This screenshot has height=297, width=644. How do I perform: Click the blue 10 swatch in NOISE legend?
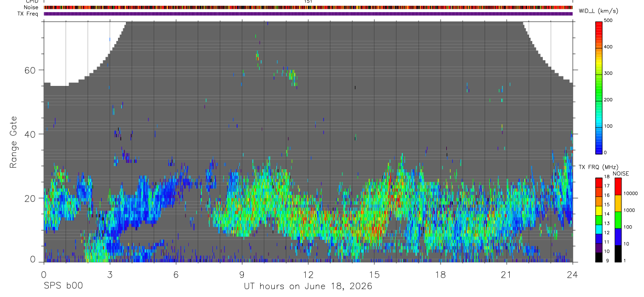pyautogui.click(x=617, y=236)
